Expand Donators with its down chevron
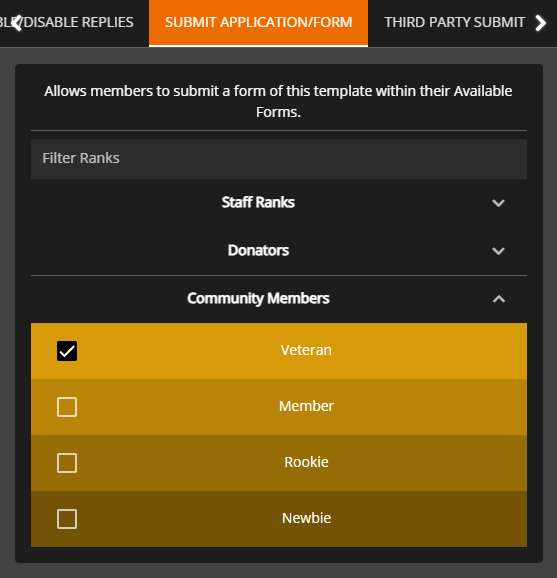This screenshot has height=578, width=557. click(x=498, y=251)
